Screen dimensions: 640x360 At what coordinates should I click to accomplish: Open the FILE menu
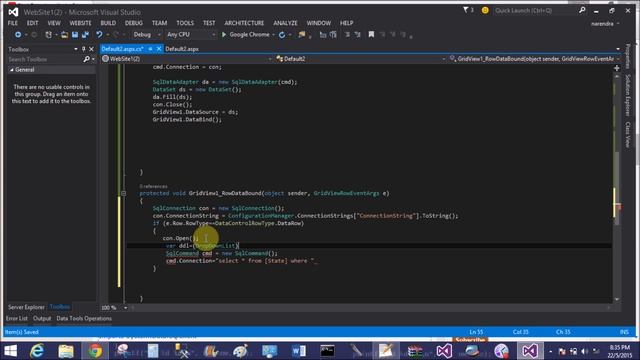click(13, 23)
